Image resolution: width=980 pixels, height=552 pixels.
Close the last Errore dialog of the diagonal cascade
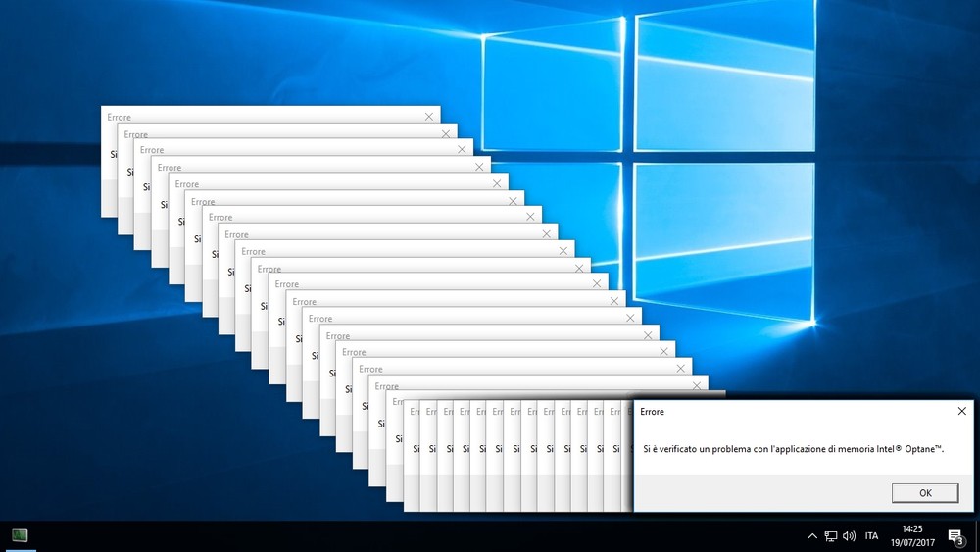click(x=697, y=385)
